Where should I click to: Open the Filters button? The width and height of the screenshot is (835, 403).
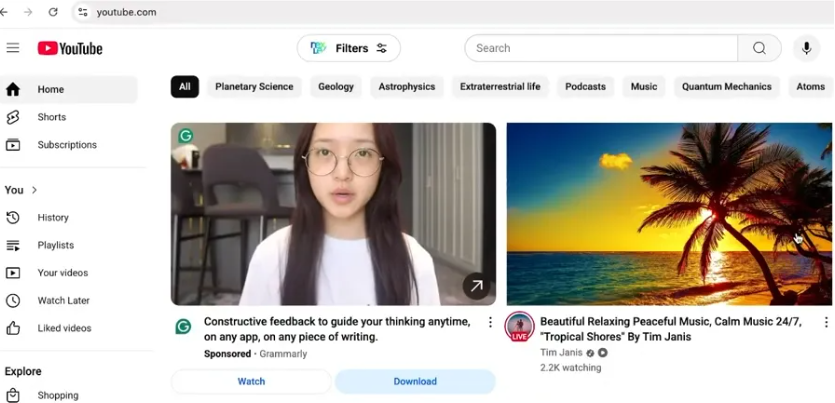[349, 48]
